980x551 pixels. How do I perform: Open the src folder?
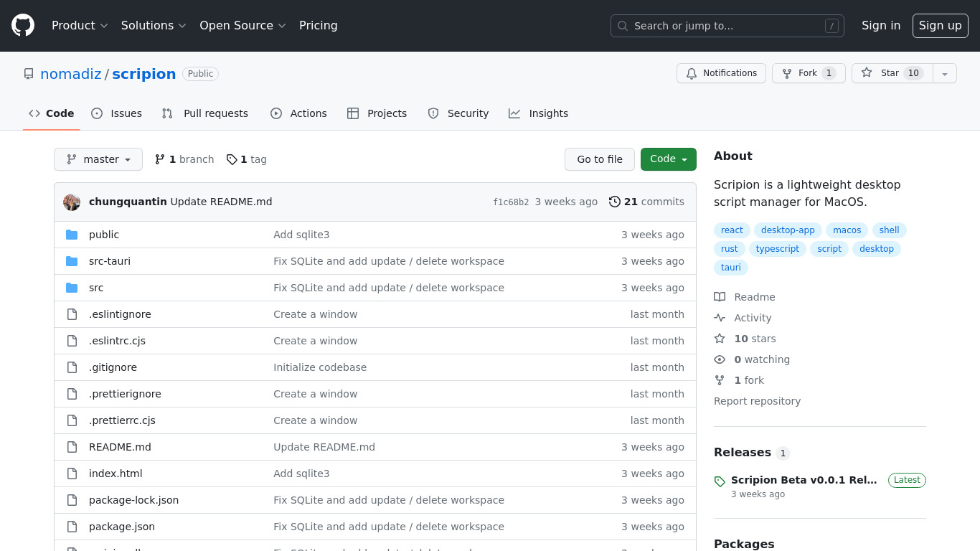(96, 288)
